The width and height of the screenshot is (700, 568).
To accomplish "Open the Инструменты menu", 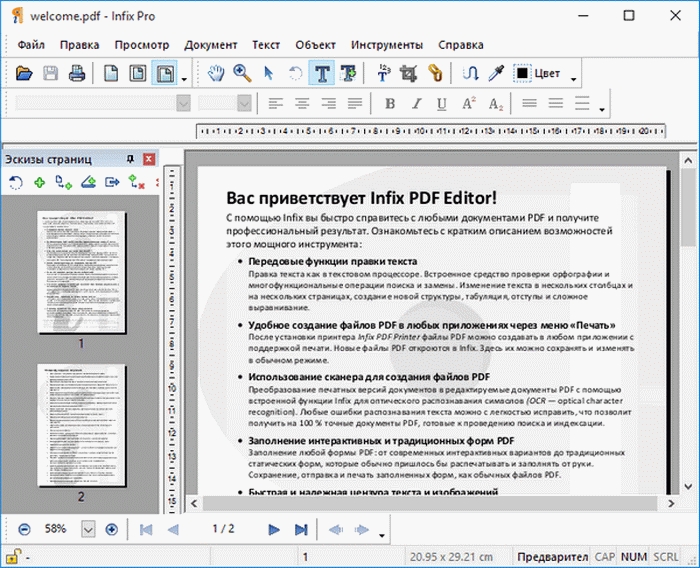I will pyautogui.click(x=387, y=45).
